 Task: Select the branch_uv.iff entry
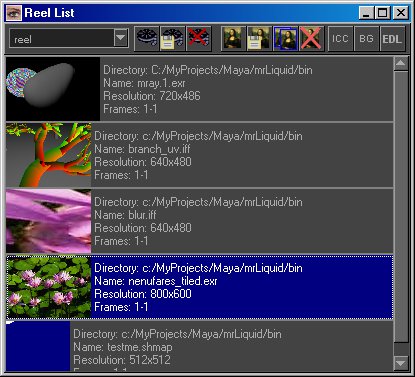(199, 155)
